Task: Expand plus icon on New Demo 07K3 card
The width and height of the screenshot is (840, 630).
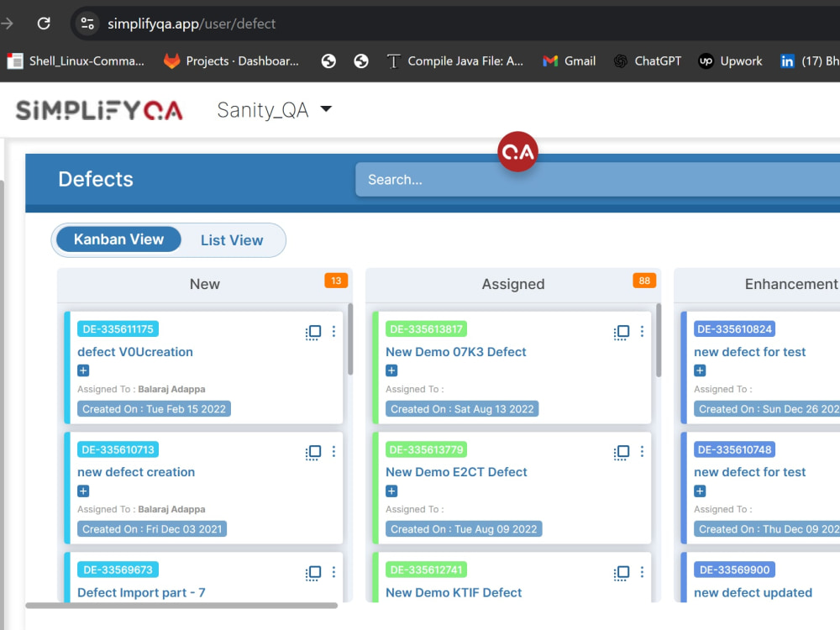Action: coord(391,370)
